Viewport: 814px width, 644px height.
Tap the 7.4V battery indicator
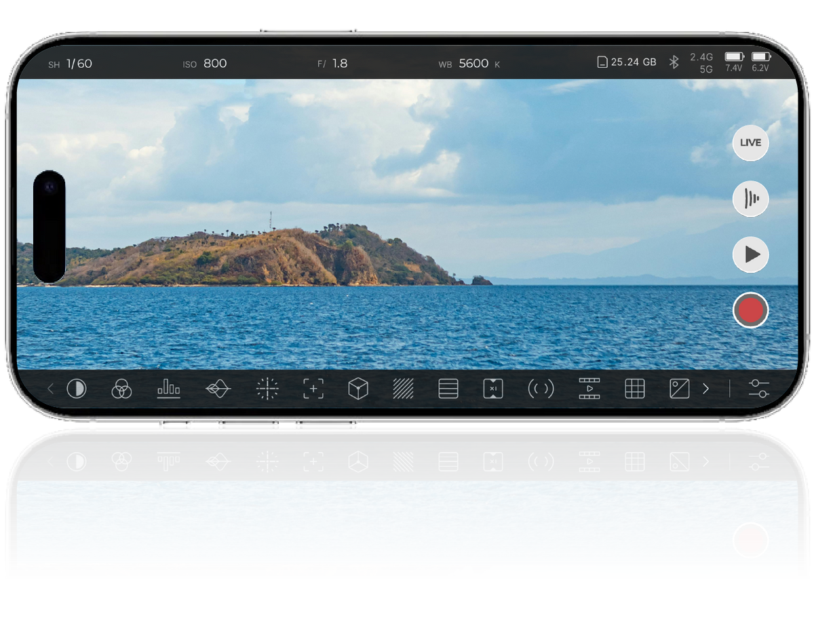[x=734, y=62]
